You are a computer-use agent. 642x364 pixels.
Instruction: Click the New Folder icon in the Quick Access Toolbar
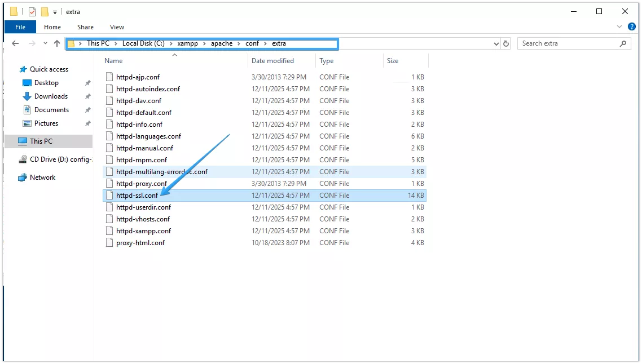point(43,11)
